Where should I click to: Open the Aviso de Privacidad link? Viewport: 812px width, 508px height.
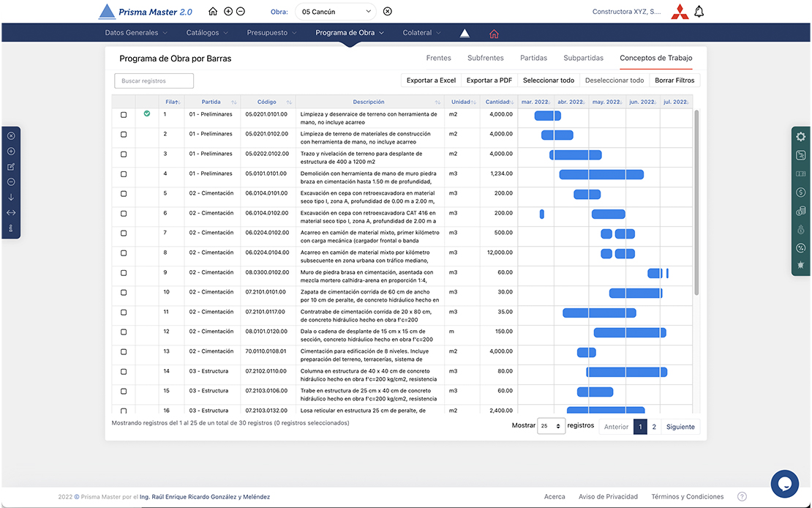pos(608,496)
